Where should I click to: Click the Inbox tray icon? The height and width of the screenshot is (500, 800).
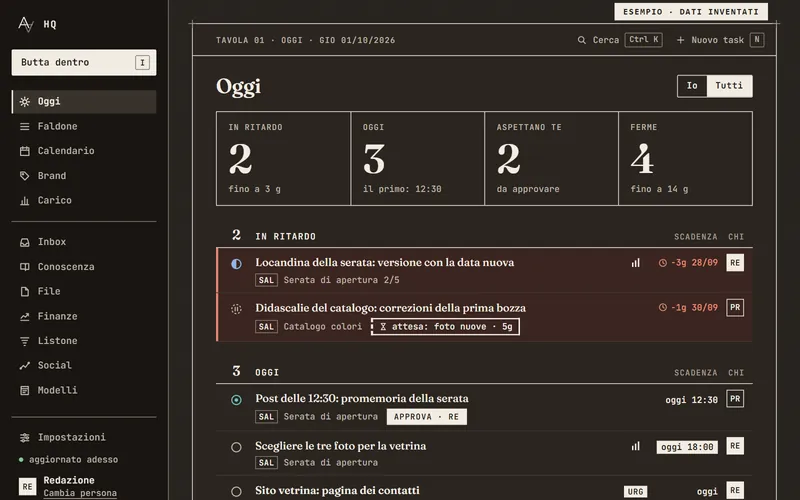point(24,242)
